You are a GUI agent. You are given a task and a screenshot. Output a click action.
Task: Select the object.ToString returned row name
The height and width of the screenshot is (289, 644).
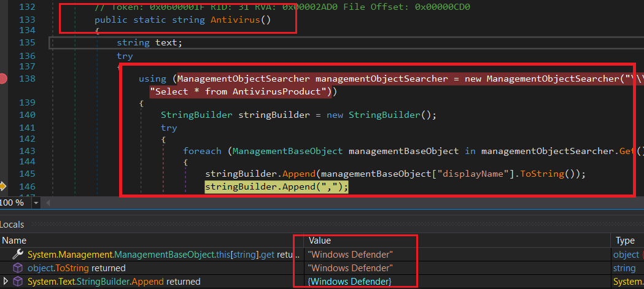76,268
